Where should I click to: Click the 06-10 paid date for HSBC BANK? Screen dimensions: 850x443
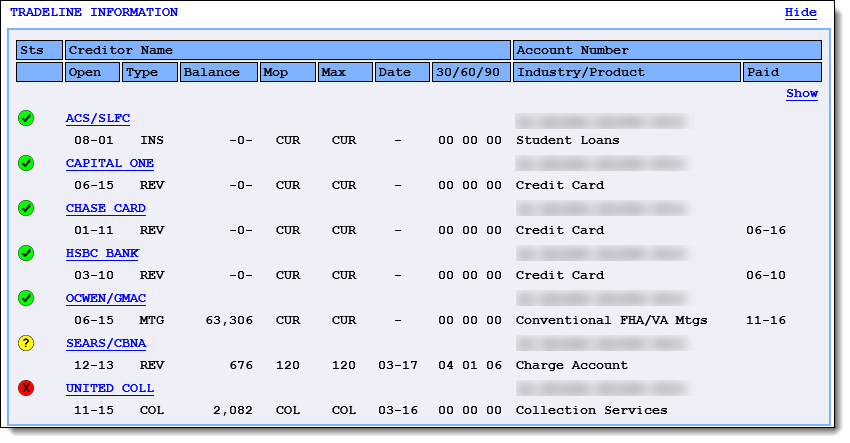(x=766, y=275)
